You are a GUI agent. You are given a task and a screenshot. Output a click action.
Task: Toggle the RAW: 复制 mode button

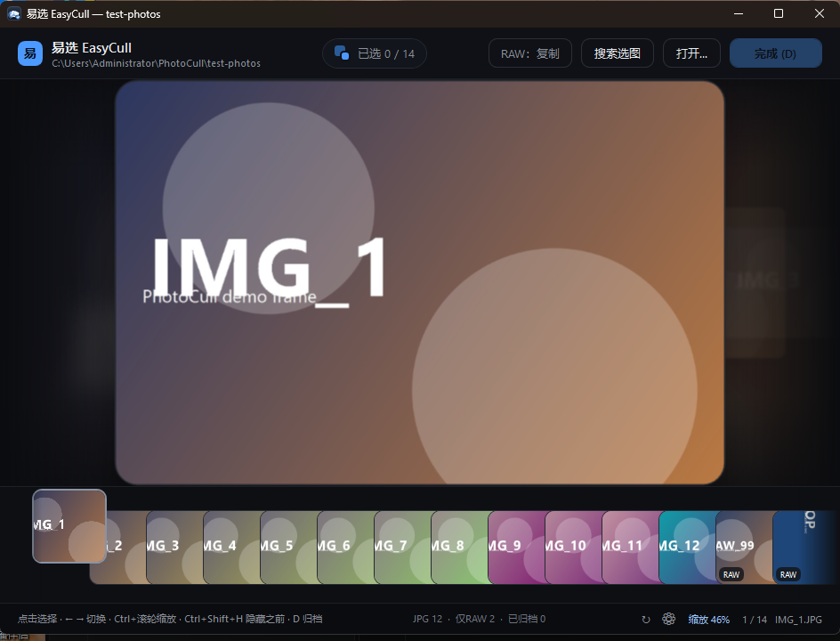(x=529, y=53)
